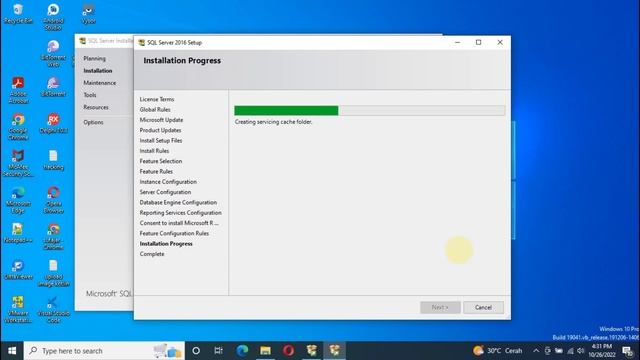This screenshot has height=360, width=640.
Task: Click the Complete setup step
Action: tap(152, 254)
